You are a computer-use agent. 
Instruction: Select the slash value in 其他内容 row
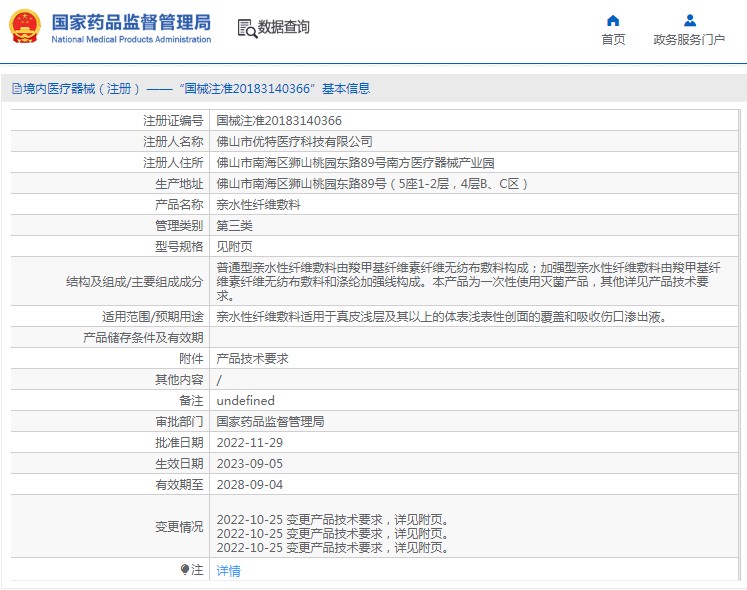click(219, 380)
